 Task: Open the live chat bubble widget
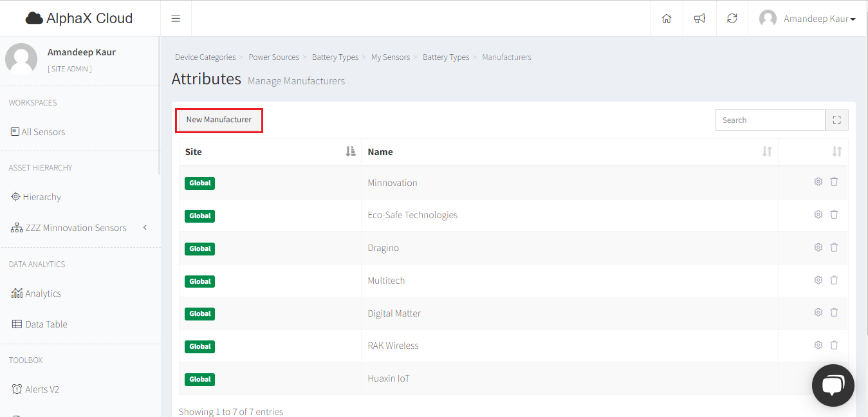(833, 385)
